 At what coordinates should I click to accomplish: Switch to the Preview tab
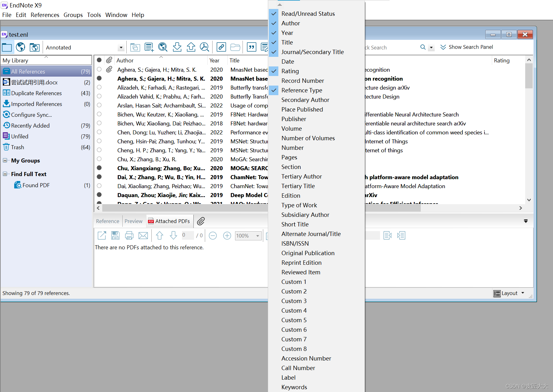tap(133, 221)
